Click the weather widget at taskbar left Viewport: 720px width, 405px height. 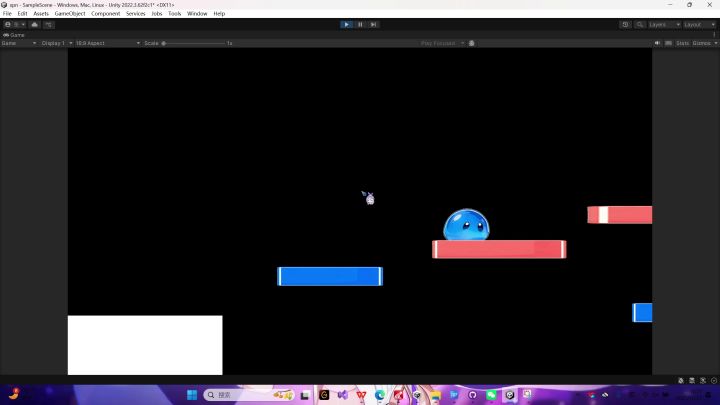click(14, 394)
